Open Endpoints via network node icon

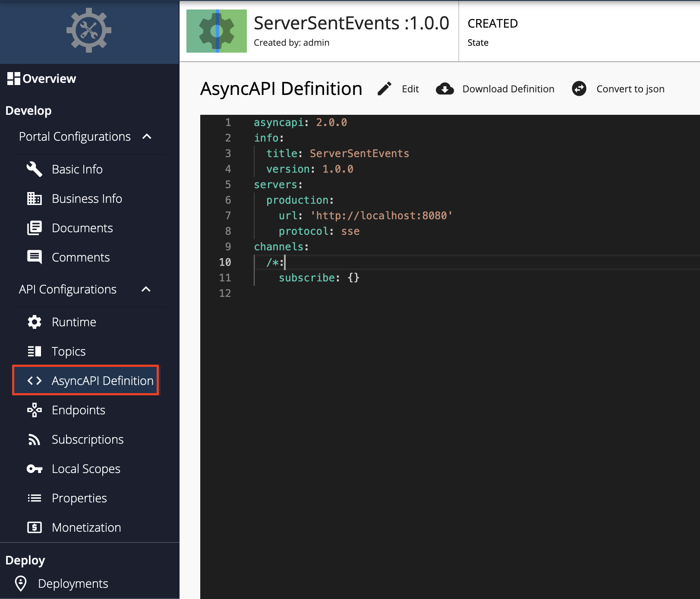click(34, 410)
